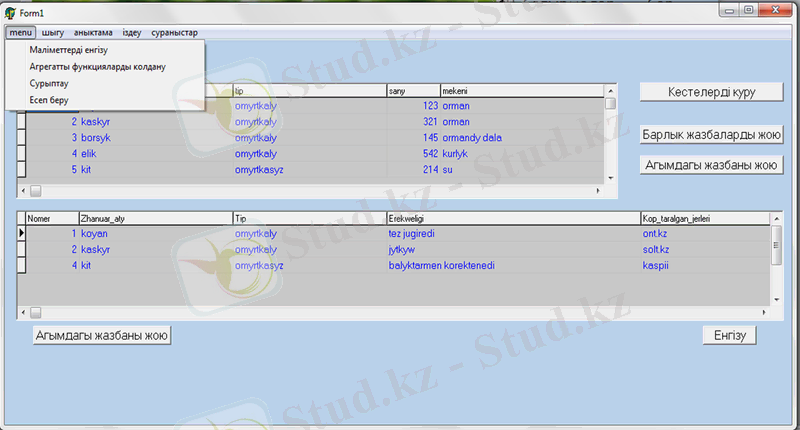Select Есеп беру menu entry
The image size is (800, 430).
(105, 100)
